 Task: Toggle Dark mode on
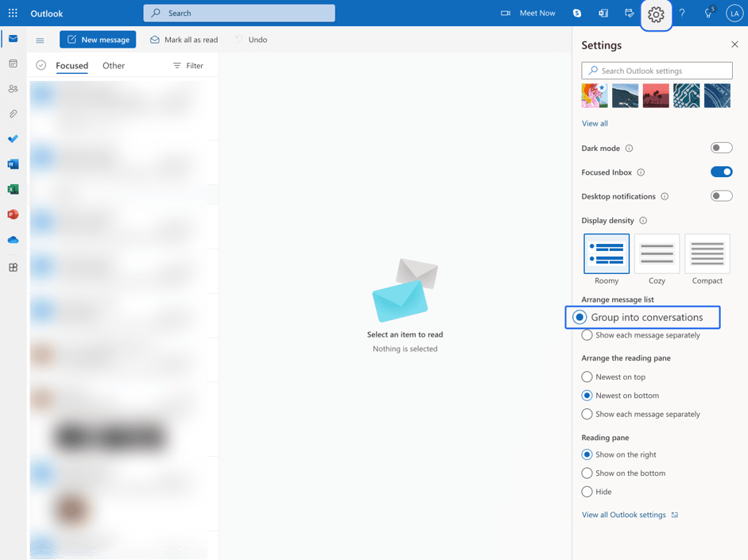(721, 148)
